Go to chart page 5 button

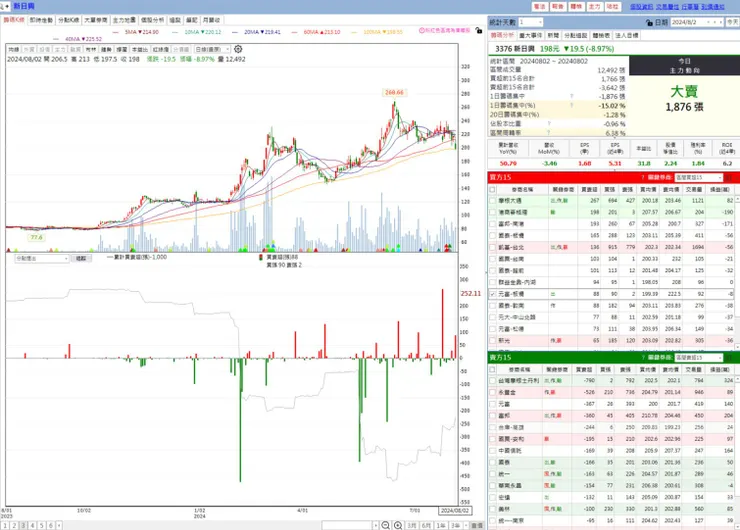[41, 525]
